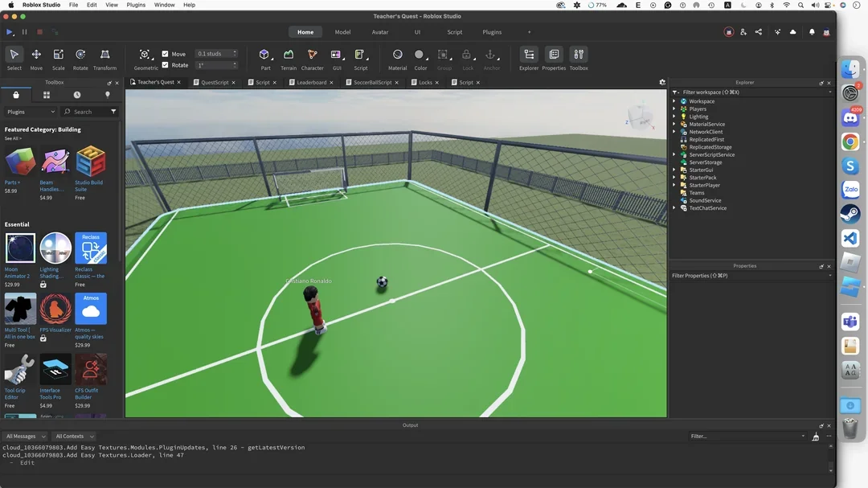The image size is (868, 488).
Task: Open the All Messages filter dropdown
Action: coord(24,436)
